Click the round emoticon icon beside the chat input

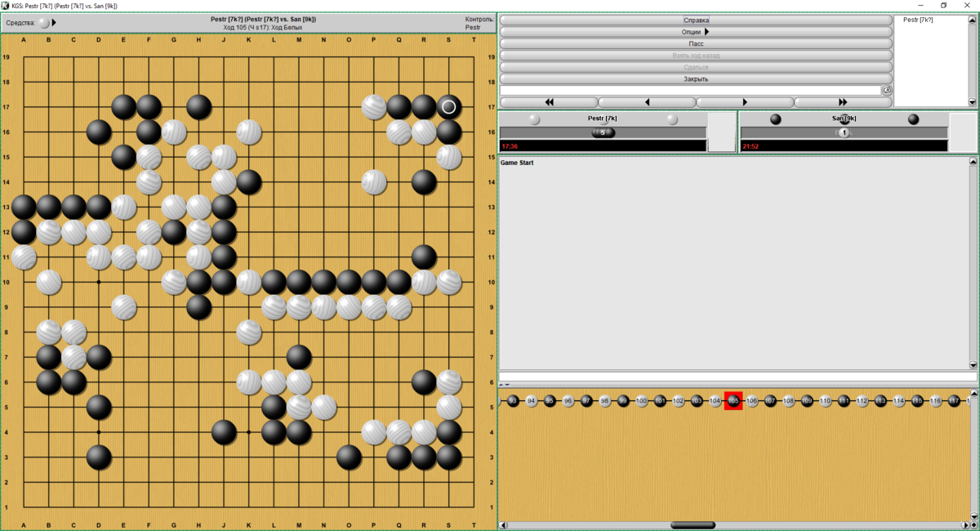[x=886, y=91]
